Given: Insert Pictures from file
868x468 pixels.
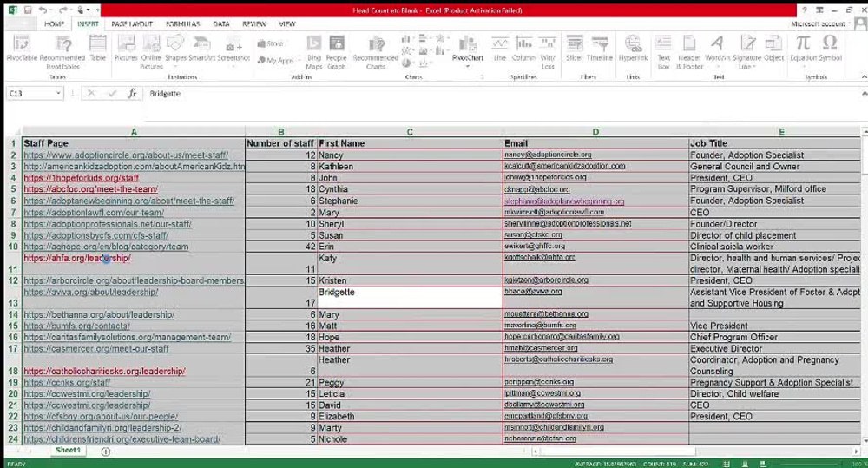Looking at the screenshot, I should pos(126,48).
